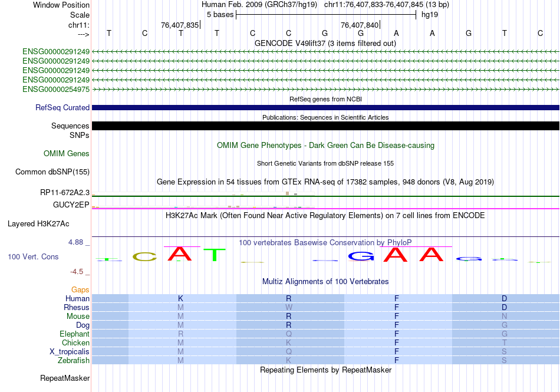Click the hg19 label beside the scale bar

tap(430, 15)
